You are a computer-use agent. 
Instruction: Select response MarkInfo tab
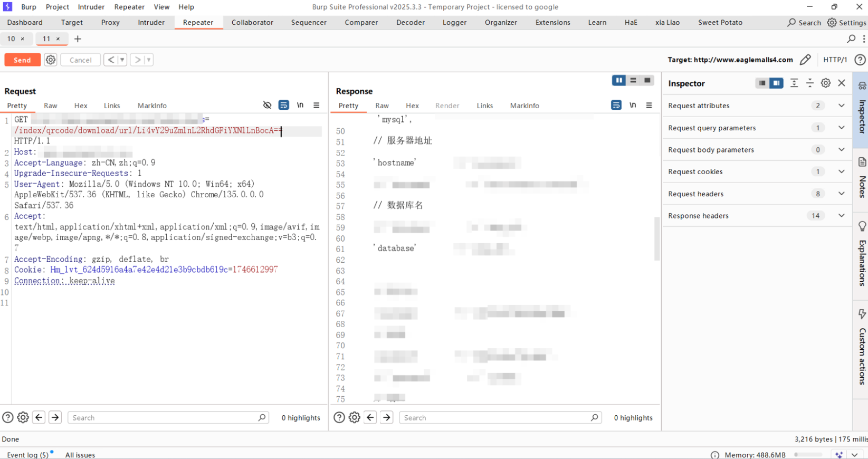(524, 106)
